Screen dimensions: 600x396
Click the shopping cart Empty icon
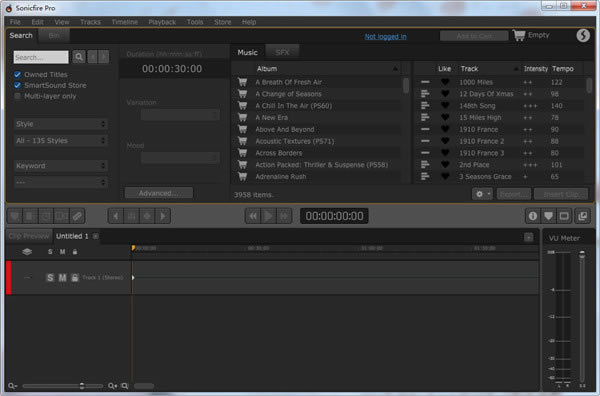(519, 36)
